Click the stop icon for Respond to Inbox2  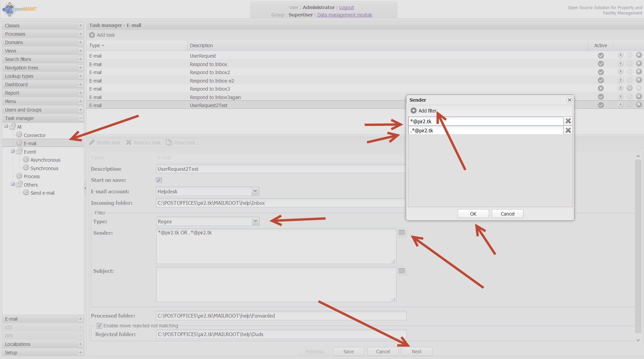(638, 72)
